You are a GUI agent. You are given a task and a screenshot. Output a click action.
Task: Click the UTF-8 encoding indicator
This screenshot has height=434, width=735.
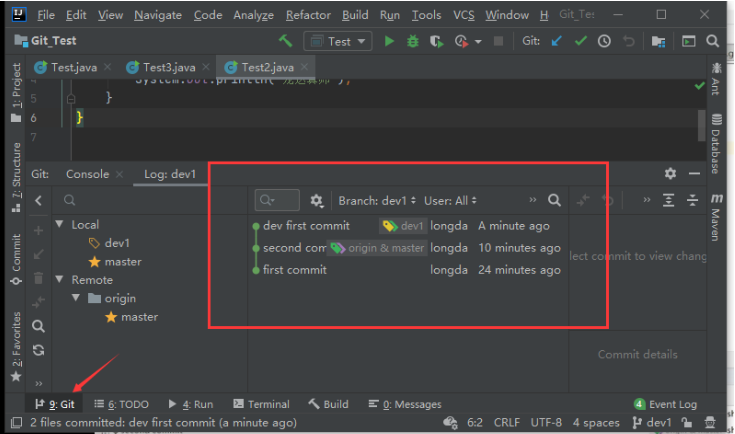coord(546,422)
